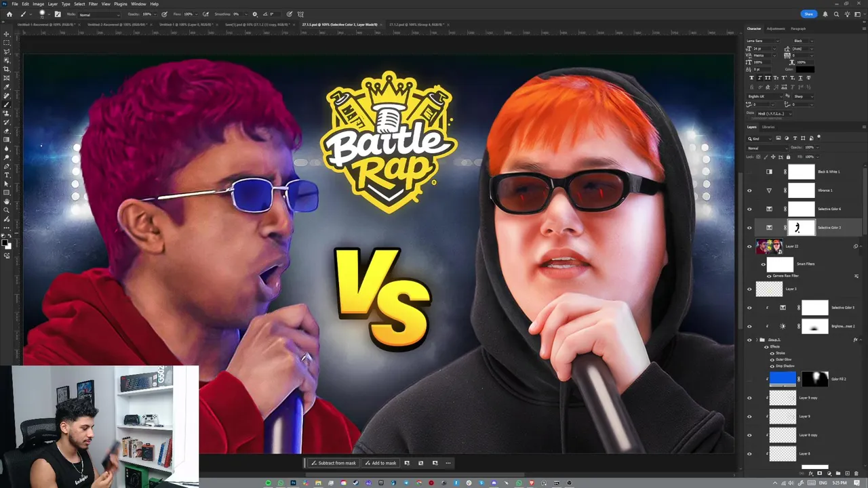Image resolution: width=868 pixels, height=488 pixels.
Task: Hide the Layer 9 copy layer
Action: (x=749, y=398)
